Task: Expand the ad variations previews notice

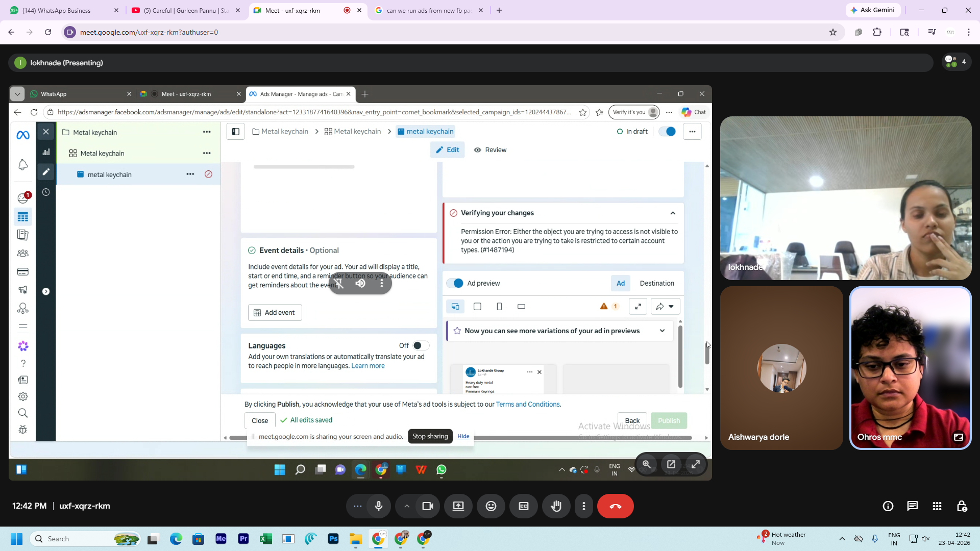Action: coord(662,331)
